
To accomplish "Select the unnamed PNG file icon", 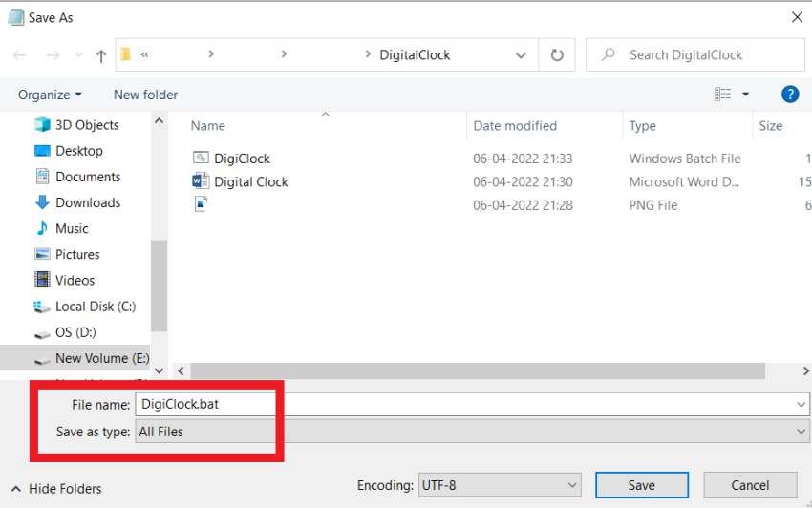I will click(x=201, y=204).
